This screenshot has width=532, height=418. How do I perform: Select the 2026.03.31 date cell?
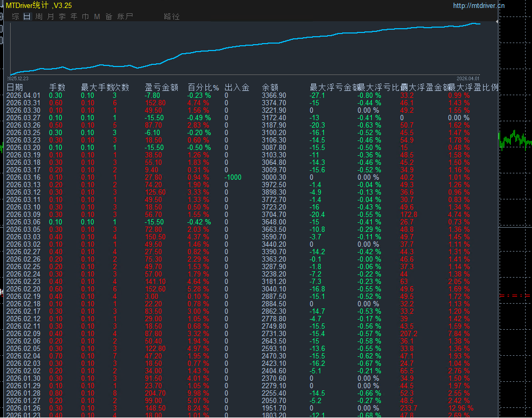(23, 103)
